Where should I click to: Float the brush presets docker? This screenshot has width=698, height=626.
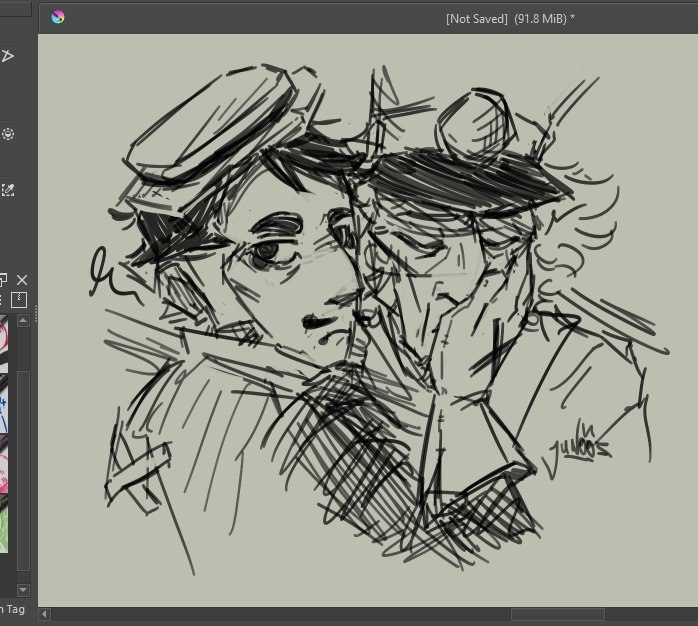[x=3, y=280]
